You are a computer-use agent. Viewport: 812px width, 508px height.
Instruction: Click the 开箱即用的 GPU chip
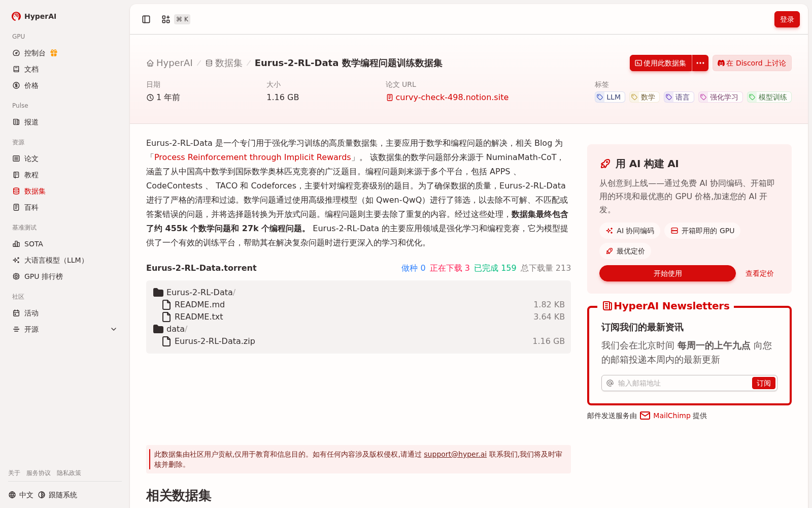pyautogui.click(x=702, y=231)
